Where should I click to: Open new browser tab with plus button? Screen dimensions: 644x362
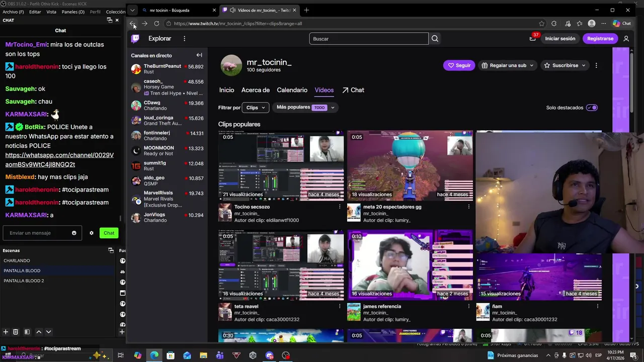(x=306, y=10)
